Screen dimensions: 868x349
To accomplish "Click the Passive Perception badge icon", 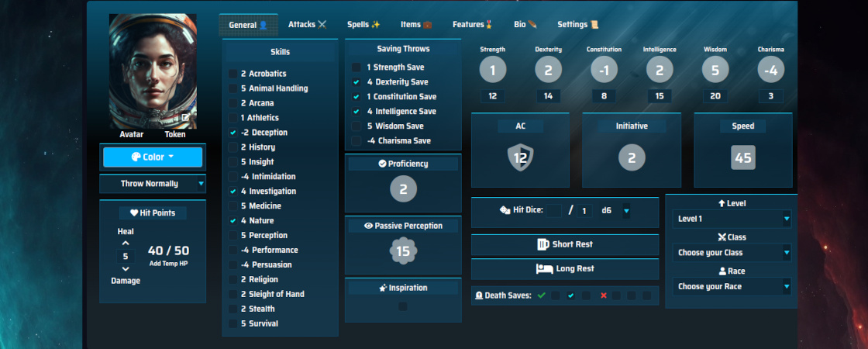I will 403,252.
